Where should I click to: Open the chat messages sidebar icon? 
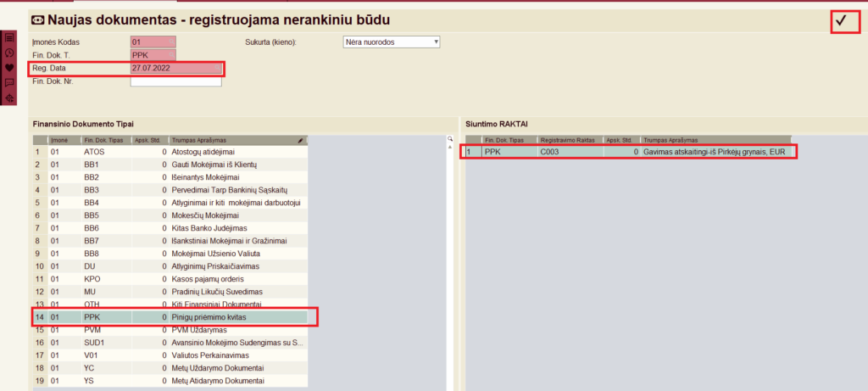pyautogui.click(x=9, y=83)
